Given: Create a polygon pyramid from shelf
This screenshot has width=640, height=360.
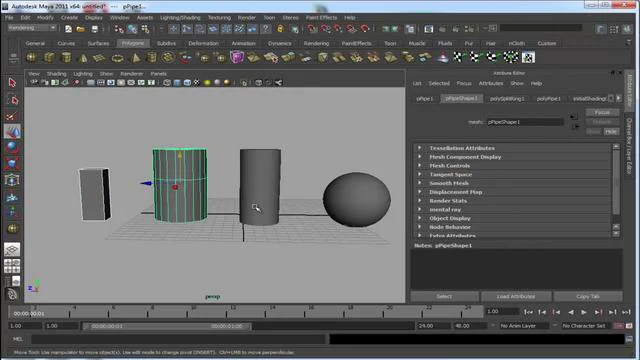Looking at the screenshot, I should (135, 58).
